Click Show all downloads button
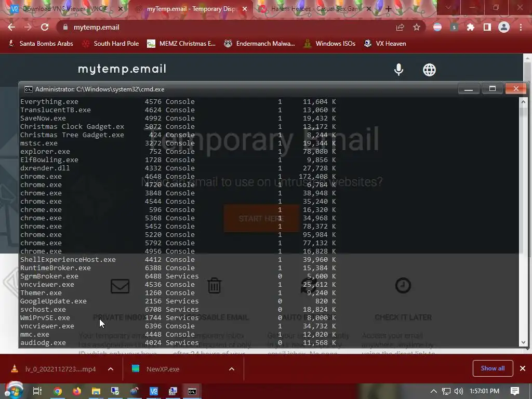Viewport: 532px width, 399px height. coord(493,368)
